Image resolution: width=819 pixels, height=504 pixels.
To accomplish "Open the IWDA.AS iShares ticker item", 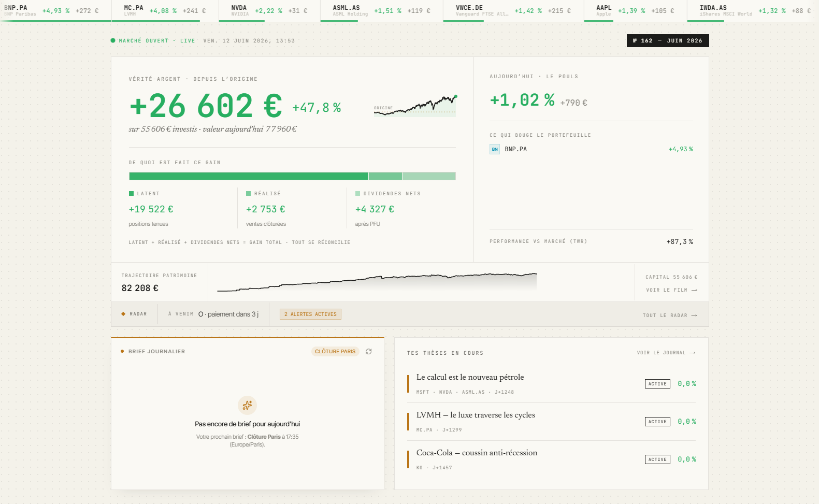I will click(x=753, y=10).
